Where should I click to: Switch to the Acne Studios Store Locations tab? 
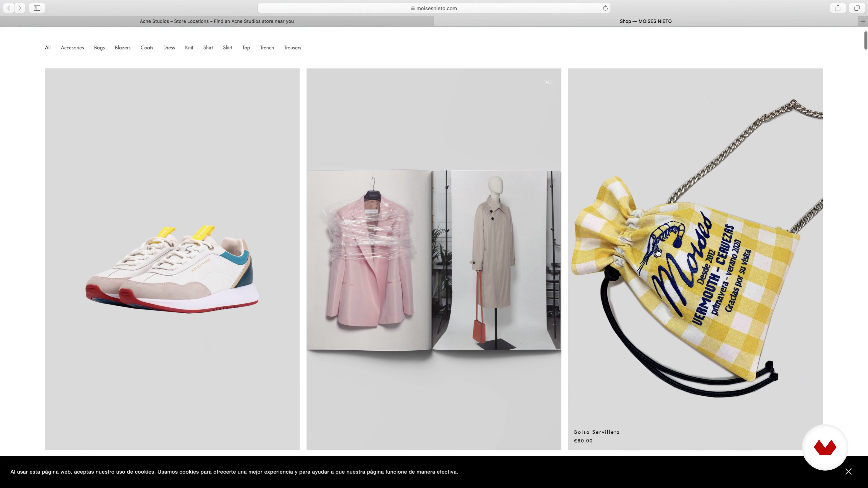click(x=217, y=21)
